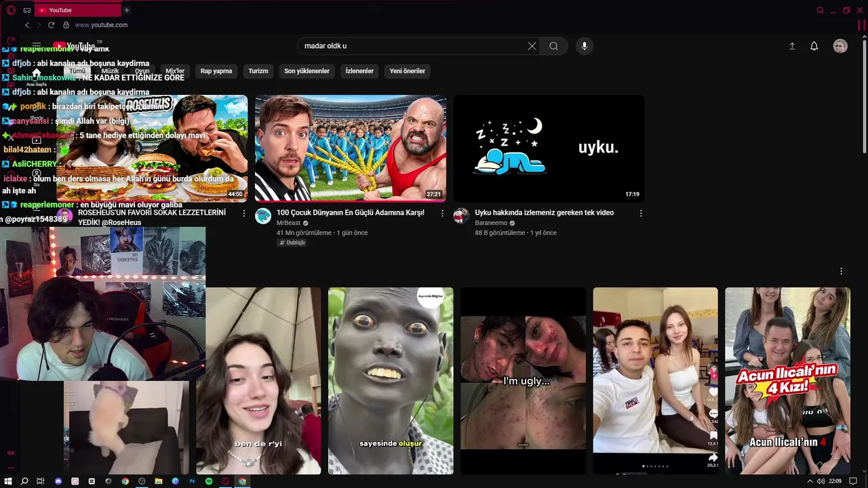Select the İzlenenler filter chip
Viewport: 868px width, 488px height.
359,71
